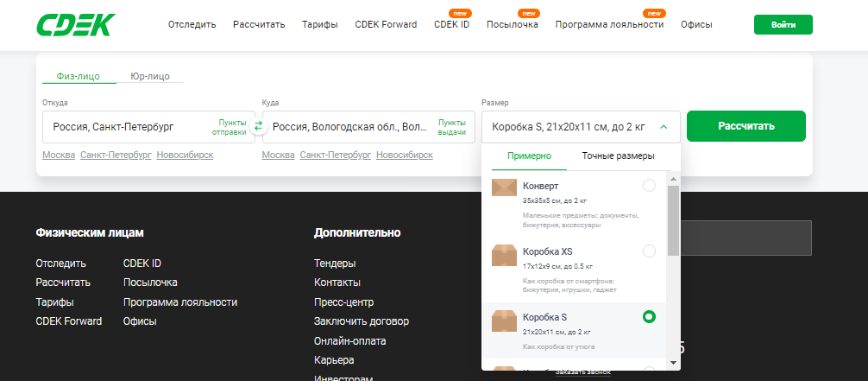Choose Новосибирск under the Куда field

(405, 155)
